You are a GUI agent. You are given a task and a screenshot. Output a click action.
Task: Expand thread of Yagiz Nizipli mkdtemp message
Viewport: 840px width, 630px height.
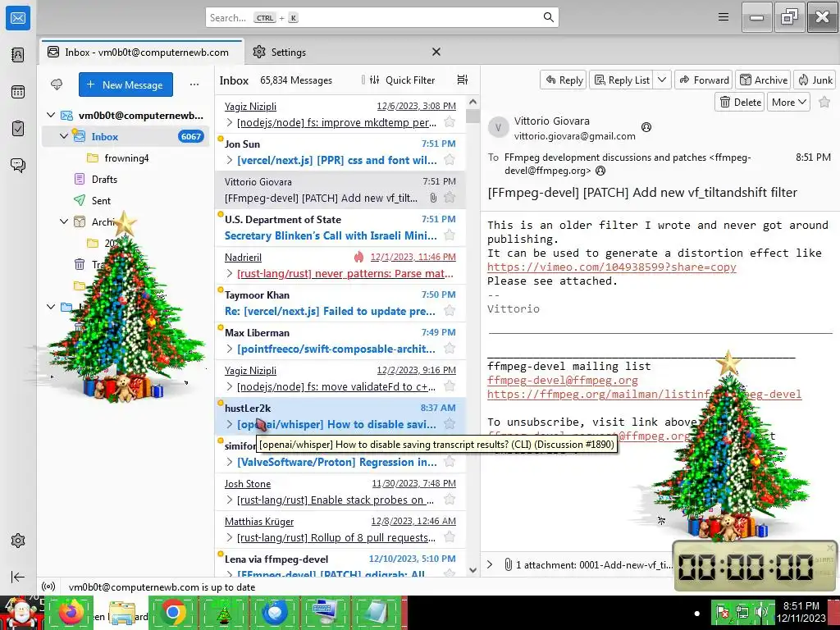point(230,122)
